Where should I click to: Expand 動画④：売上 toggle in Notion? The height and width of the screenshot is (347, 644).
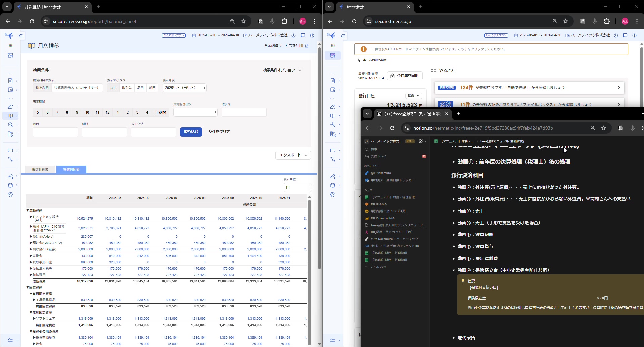[454, 211]
